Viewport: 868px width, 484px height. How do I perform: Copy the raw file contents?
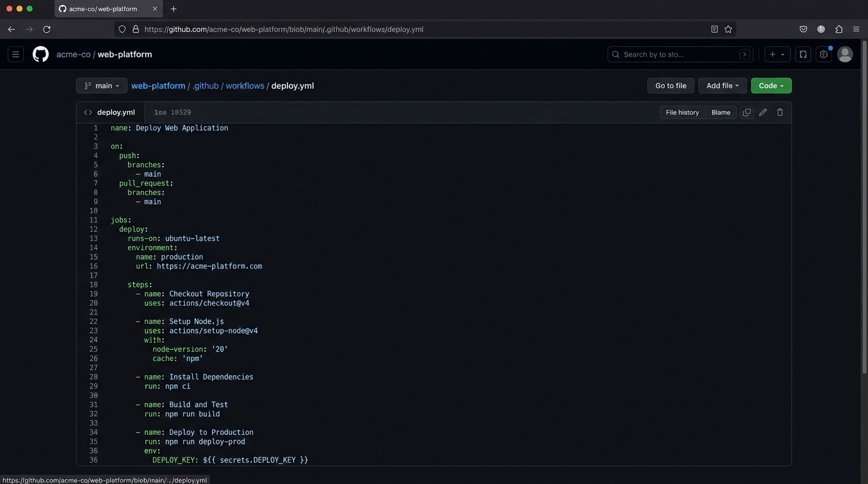746,112
